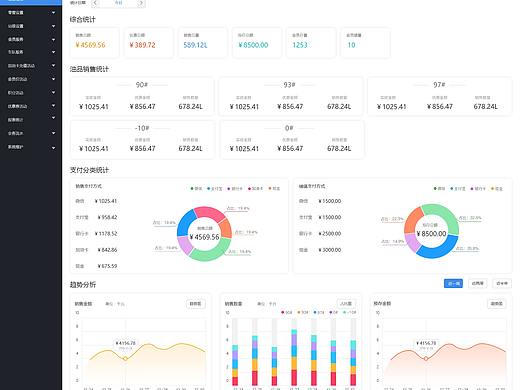Click purple segment of ¥8500.00 donut

click(x=412, y=242)
